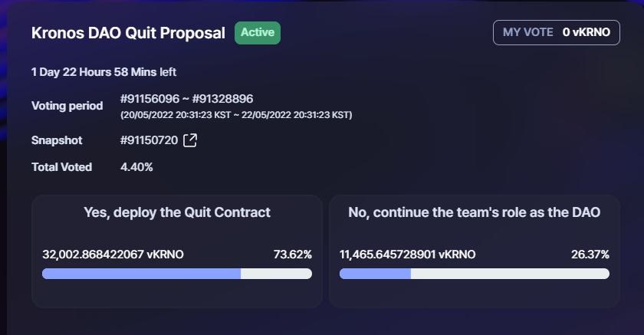Click the snapshot block number #91150720

tap(149, 140)
